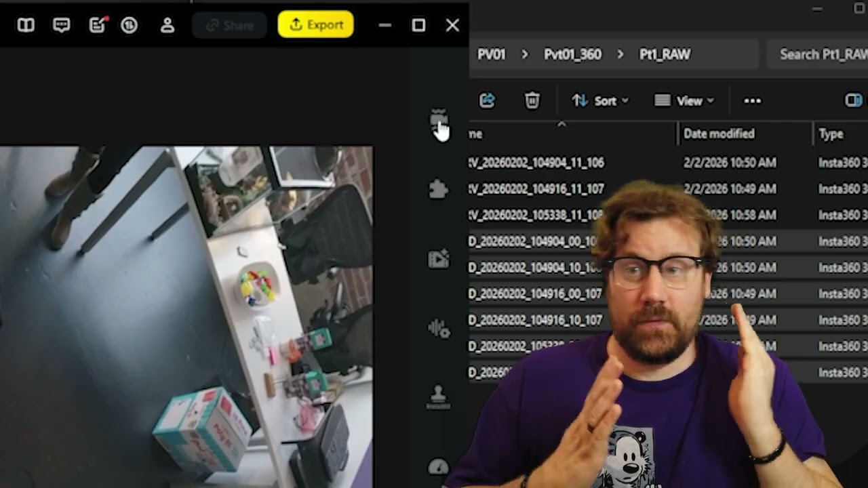The width and height of the screenshot is (868, 488).
Task: Go to PV01 folder in Explorer breadcrumb
Action: tap(492, 54)
